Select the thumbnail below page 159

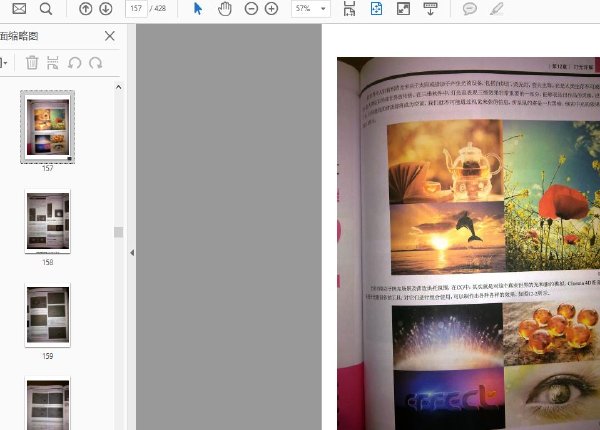pyautogui.click(x=47, y=404)
